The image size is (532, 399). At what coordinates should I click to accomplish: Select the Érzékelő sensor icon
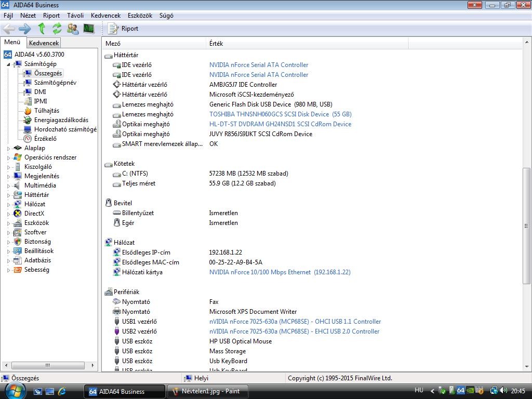(28, 138)
